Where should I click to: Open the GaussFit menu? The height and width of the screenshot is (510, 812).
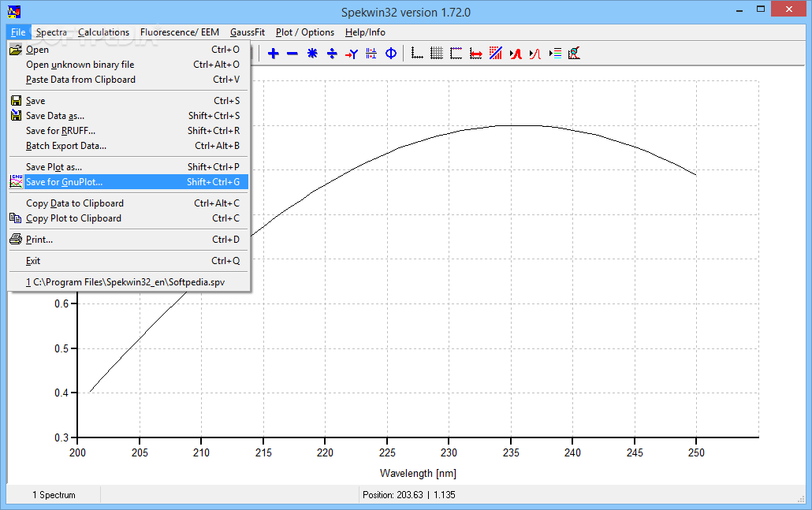[x=248, y=32]
